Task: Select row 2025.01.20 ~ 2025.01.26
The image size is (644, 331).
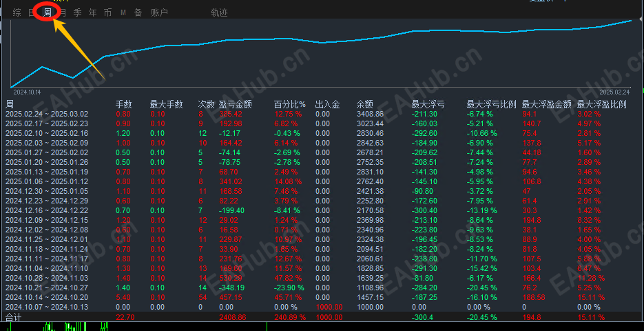Action: coord(322,162)
